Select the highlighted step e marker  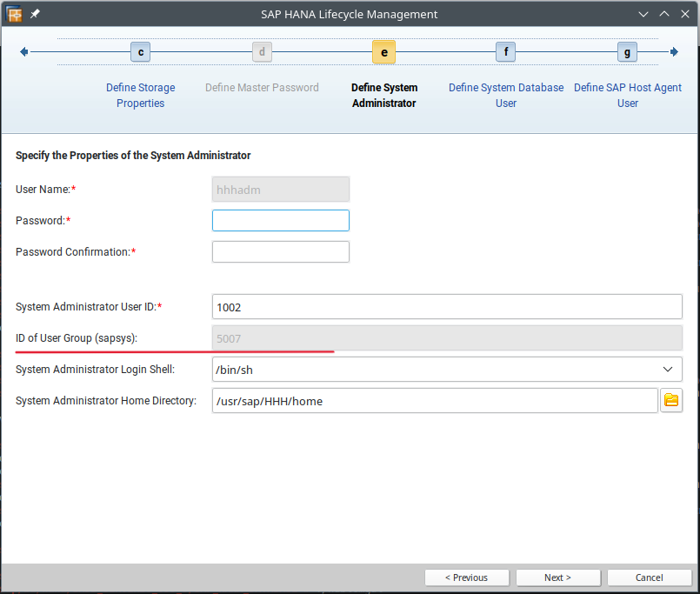(384, 52)
